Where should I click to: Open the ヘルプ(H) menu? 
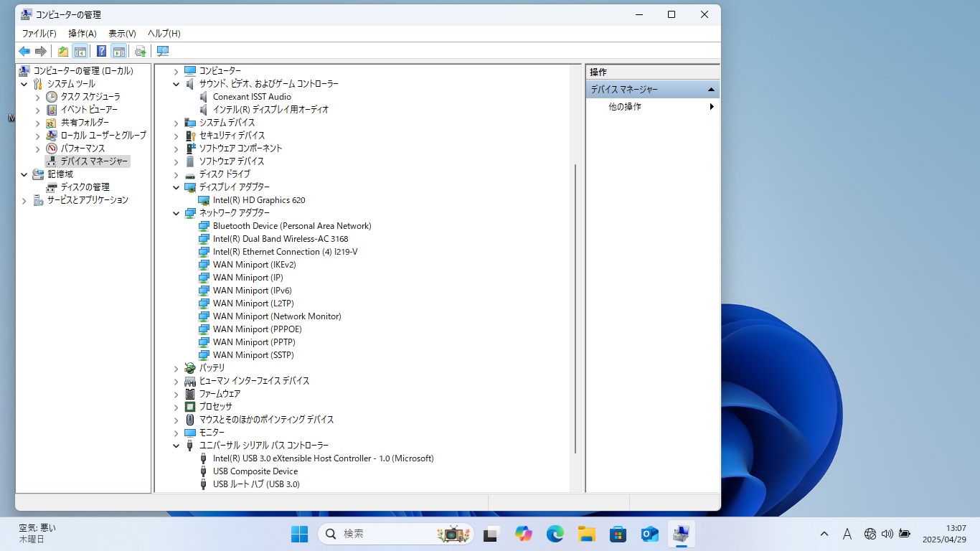pos(164,34)
